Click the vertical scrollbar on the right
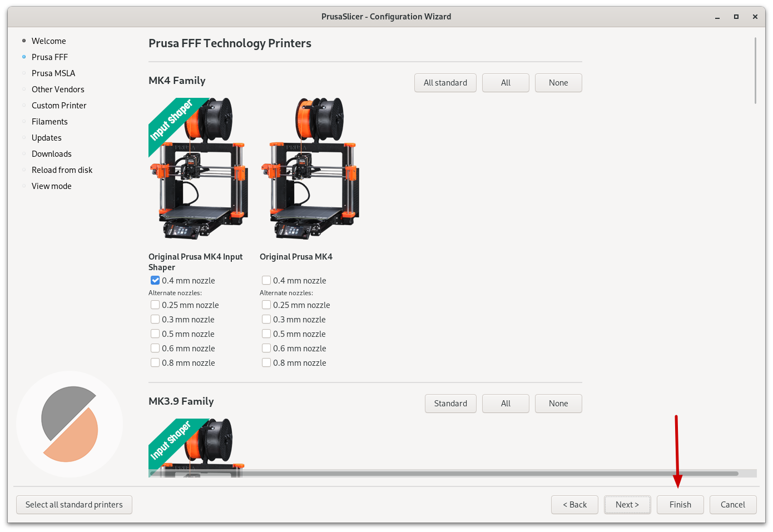The image size is (773, 532). pyautogui.click(x=755, y=71)
